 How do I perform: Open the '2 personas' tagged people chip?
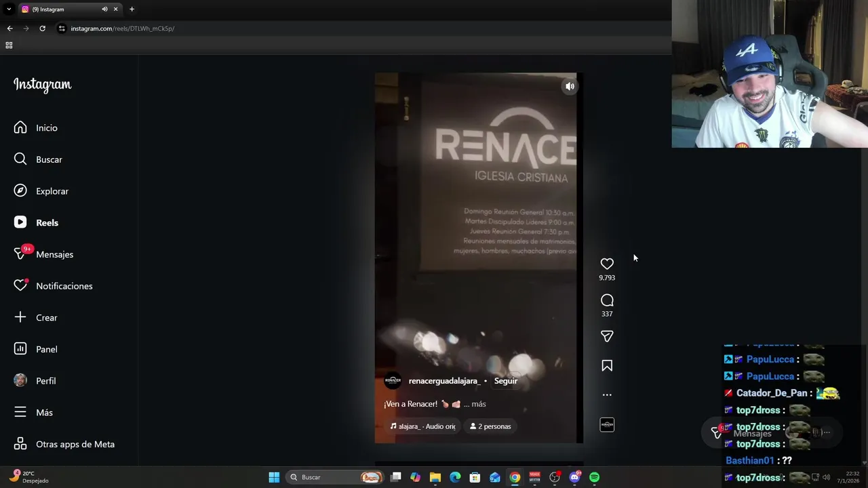click(x=490, y=426)
